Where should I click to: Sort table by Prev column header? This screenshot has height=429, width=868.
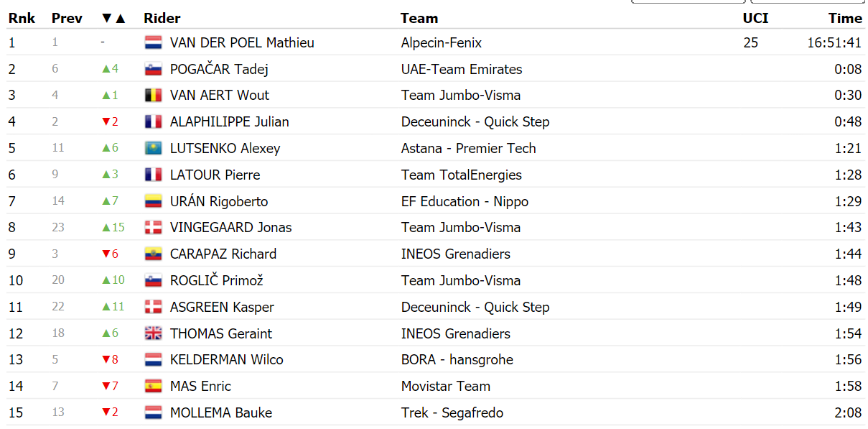pos(67,18)
